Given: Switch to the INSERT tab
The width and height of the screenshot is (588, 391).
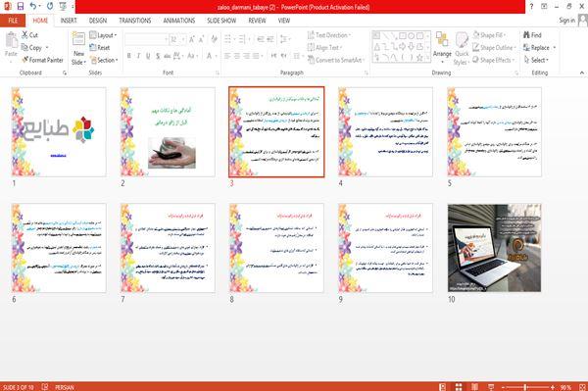Looking at the screenshot, I should pyautogui.click(x=69, y=21).
